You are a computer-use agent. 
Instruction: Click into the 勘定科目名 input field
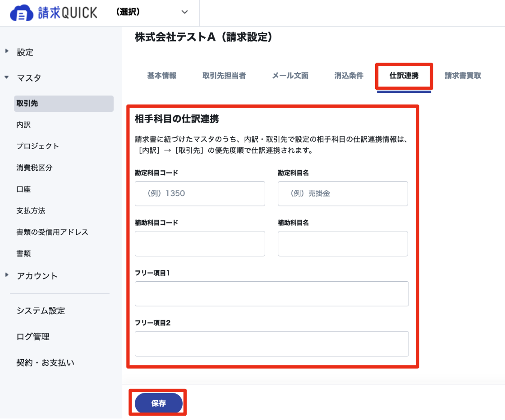click(x=343, y=193)
